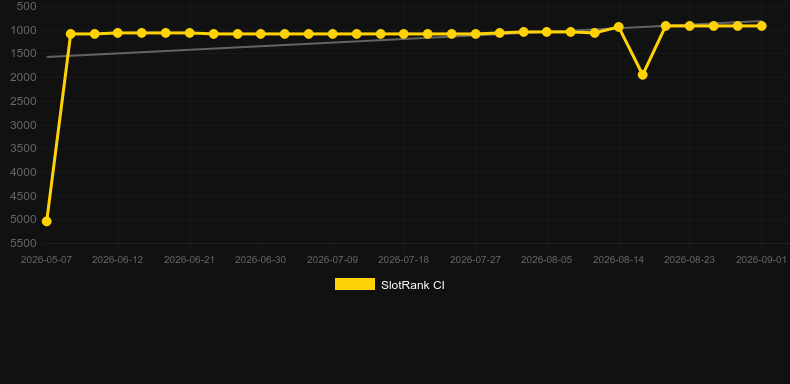Click the y-axis value 2500

[24, 101]
